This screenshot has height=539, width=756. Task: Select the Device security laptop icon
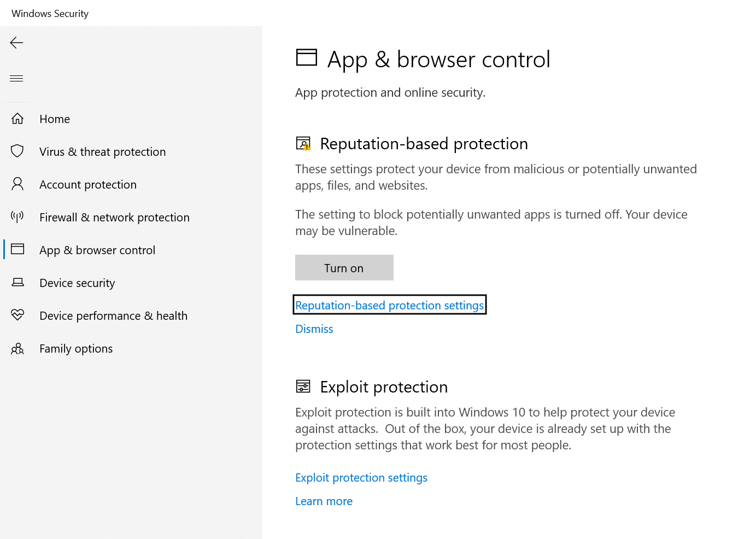pyautogui.click(x=17, y=283)
